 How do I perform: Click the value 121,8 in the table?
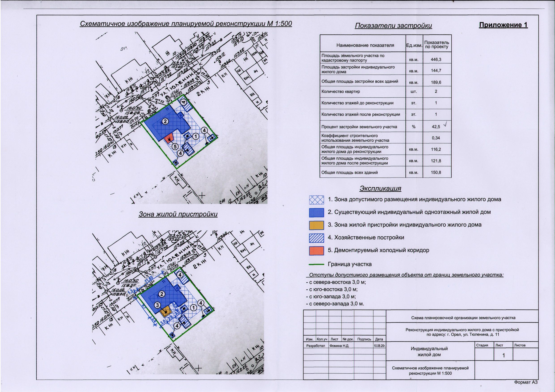click(x=436, y=161)
